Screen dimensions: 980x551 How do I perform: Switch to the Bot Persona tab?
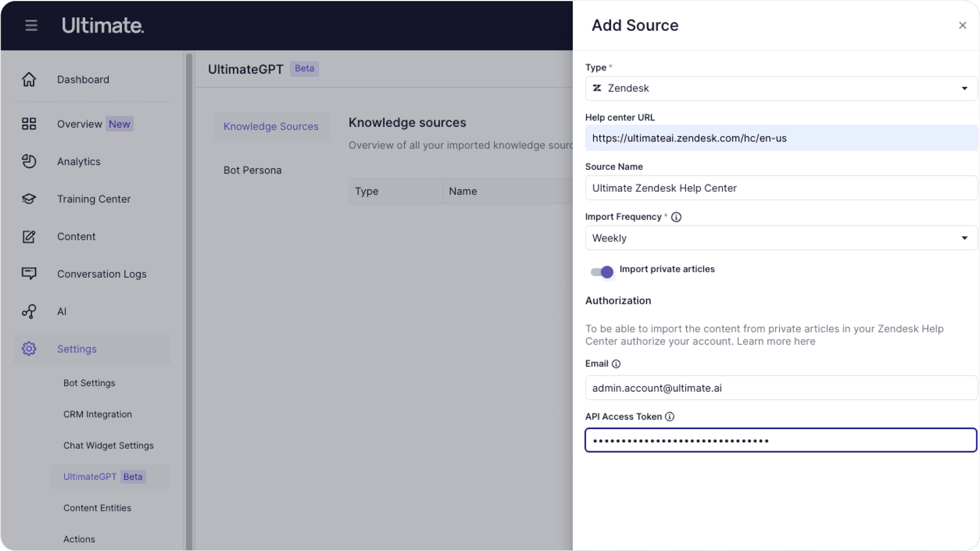click(253, 170)
